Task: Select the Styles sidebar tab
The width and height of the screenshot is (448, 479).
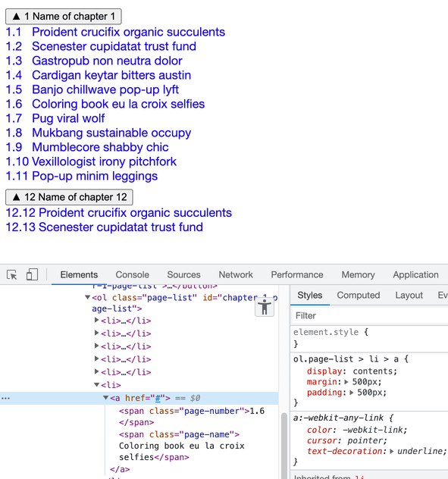Action: 310,295
